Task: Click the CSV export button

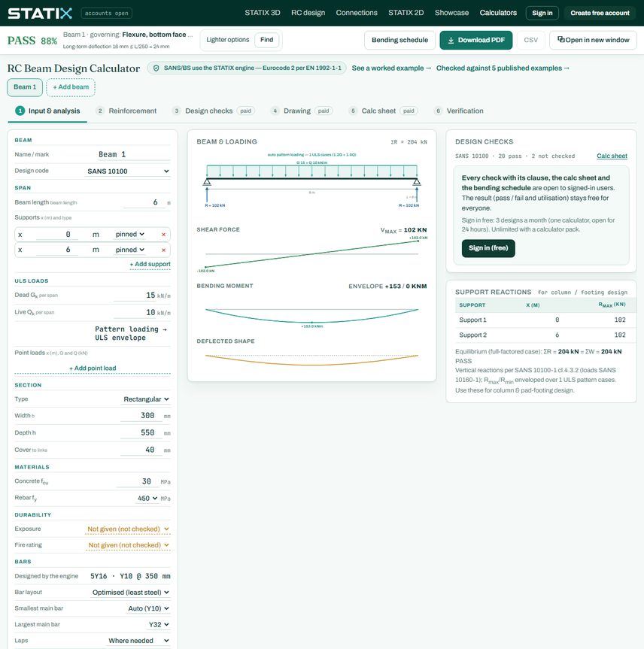Action: point(530,40)
